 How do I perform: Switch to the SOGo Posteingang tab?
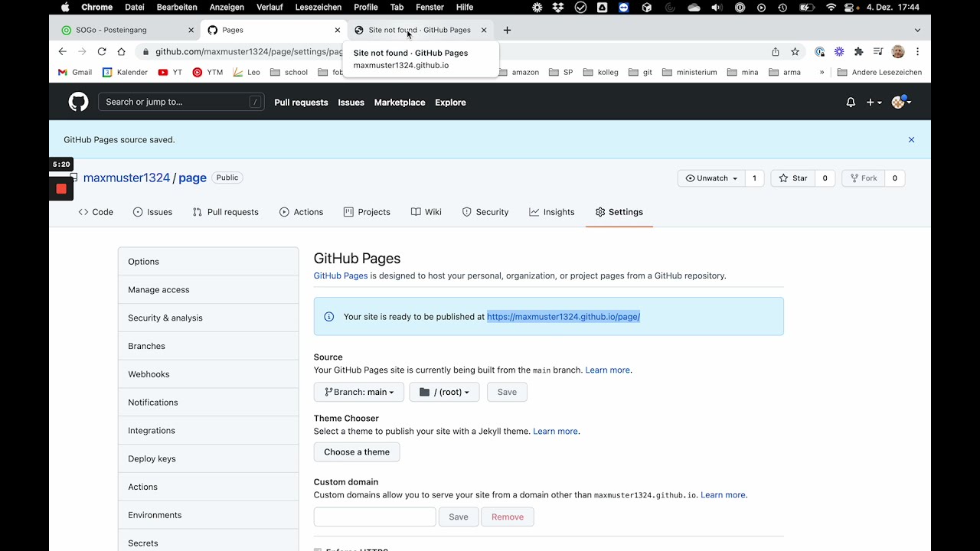pyautogui.click(x=128, y=30)
